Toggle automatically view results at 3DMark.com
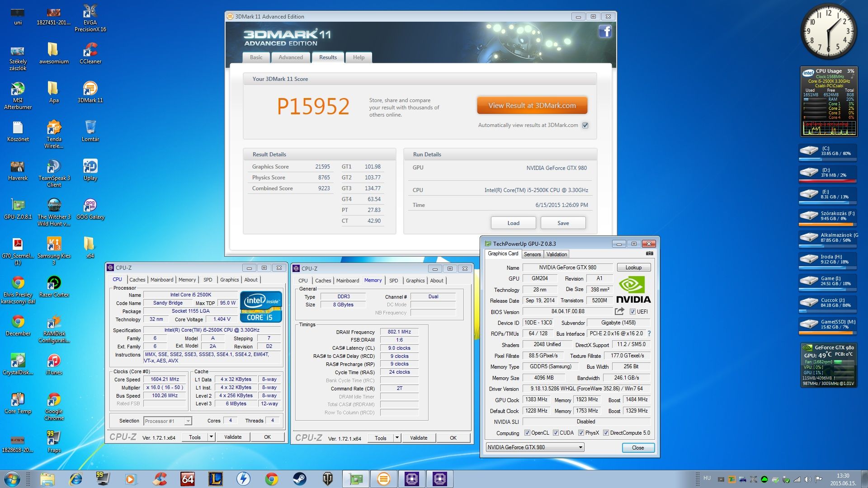 point(585,125)
